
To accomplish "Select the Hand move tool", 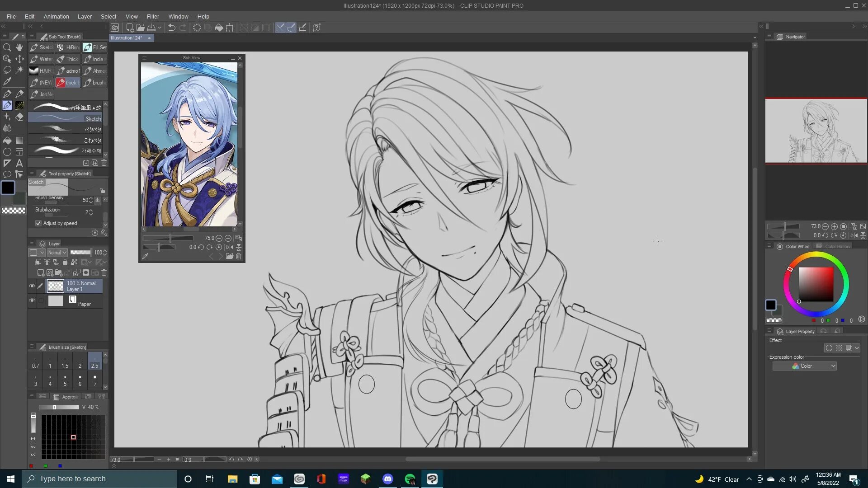I will click(19, 47).
